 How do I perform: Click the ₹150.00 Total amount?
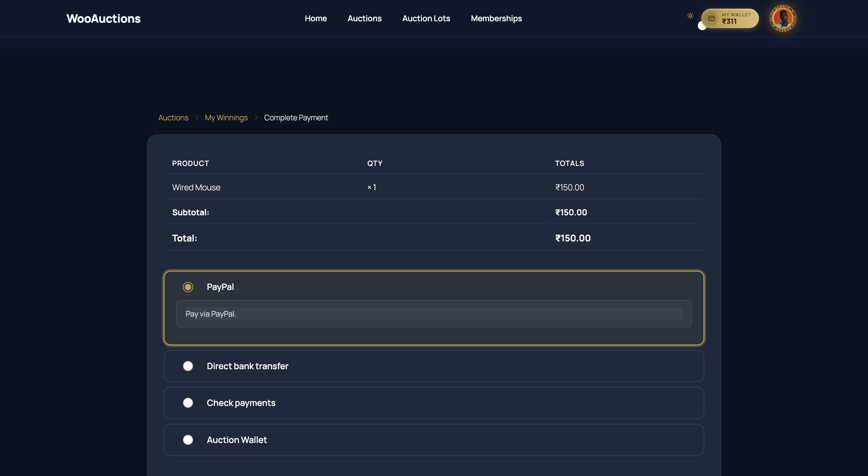coord(572,238)
